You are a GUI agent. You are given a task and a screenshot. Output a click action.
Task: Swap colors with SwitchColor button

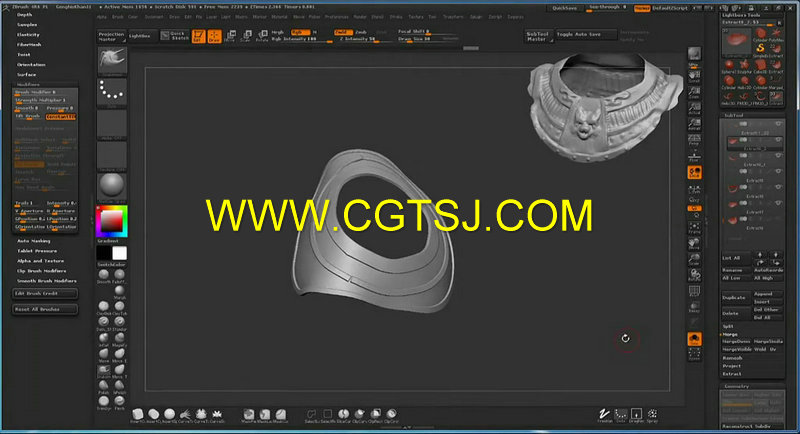click(112, 265)
